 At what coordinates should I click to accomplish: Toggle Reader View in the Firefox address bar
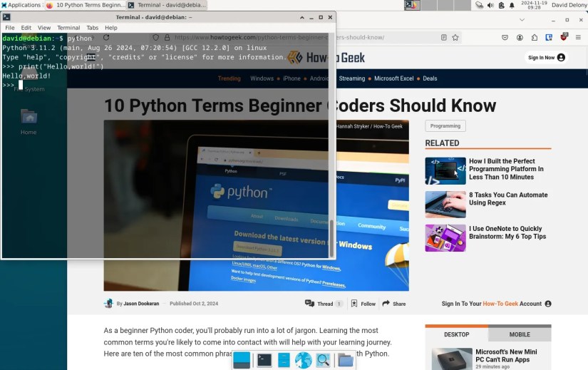[x=443, y=37]
